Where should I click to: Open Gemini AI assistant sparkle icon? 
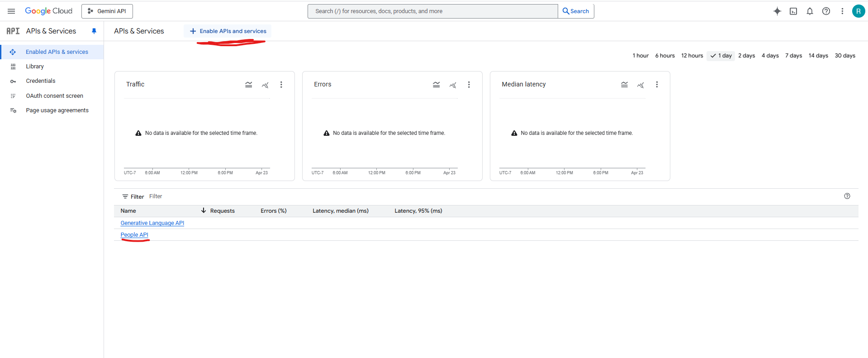pos(777,11)
